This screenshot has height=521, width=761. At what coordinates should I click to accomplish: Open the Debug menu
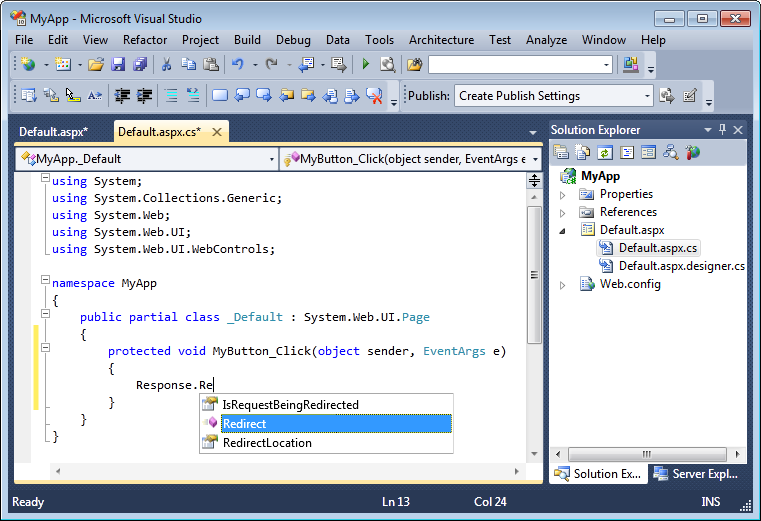pos(293,40)
